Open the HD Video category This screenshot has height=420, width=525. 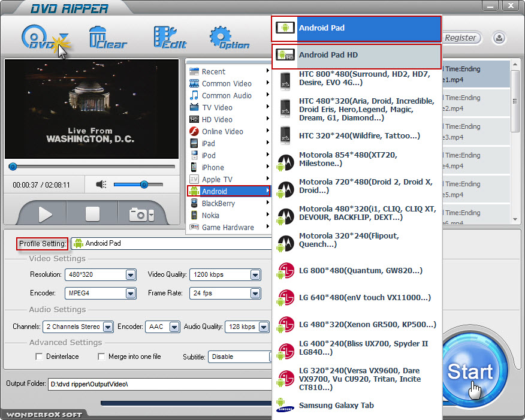229,119
